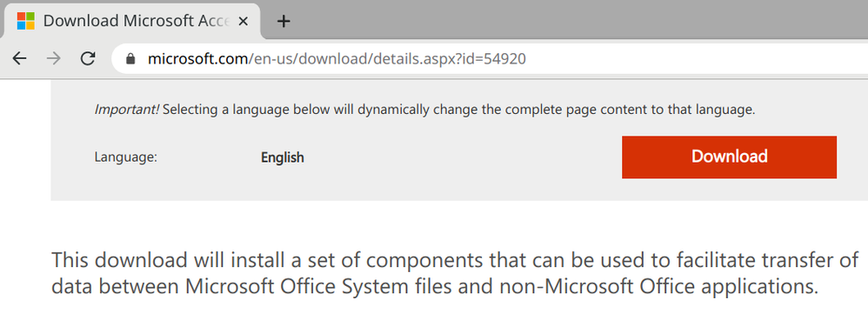This screenshot has width=868, height=313.
Task: Open the English language selector
Action: point(283,157)
